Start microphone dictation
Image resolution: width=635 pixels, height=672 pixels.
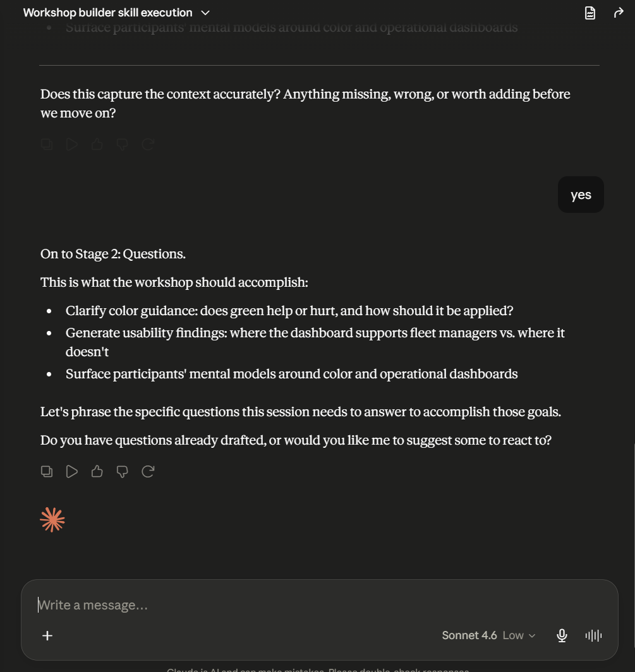[562, 635]
